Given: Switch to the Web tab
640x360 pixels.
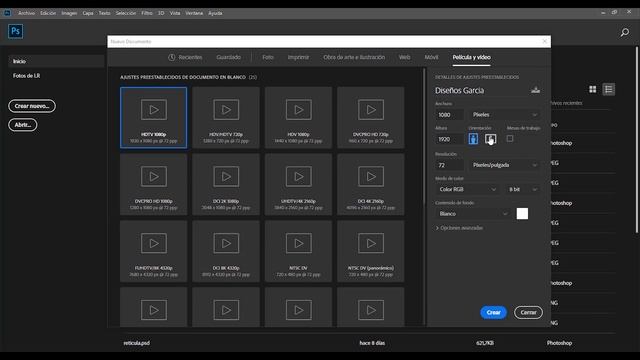Looking at the screenshot, I should click(404, 57).
